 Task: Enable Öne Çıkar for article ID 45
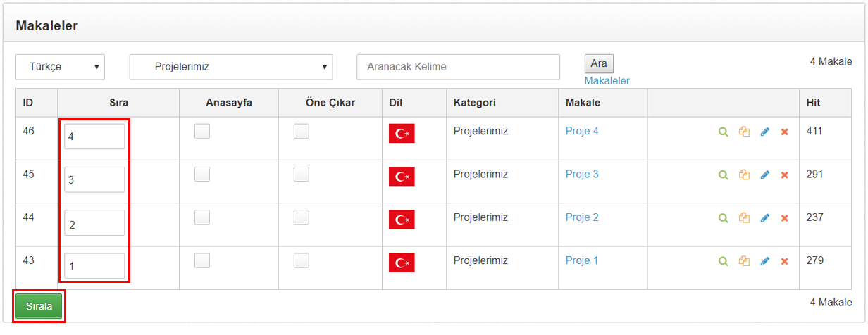(x=302, y=174)
